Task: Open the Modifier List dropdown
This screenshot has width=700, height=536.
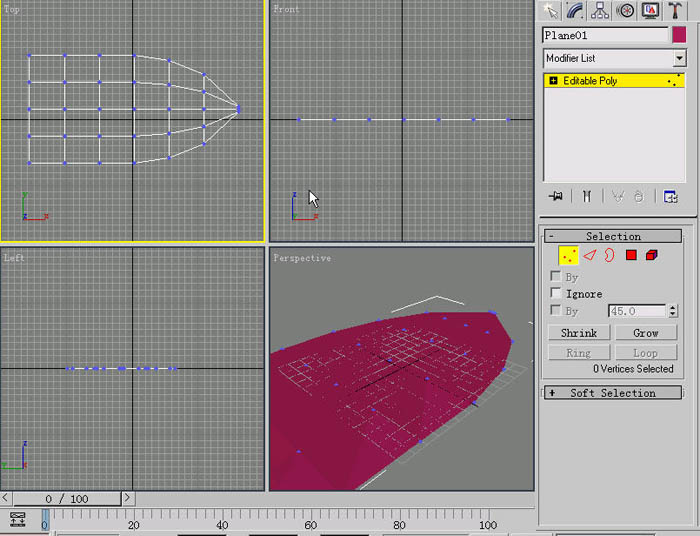Action: click(615, 58)
